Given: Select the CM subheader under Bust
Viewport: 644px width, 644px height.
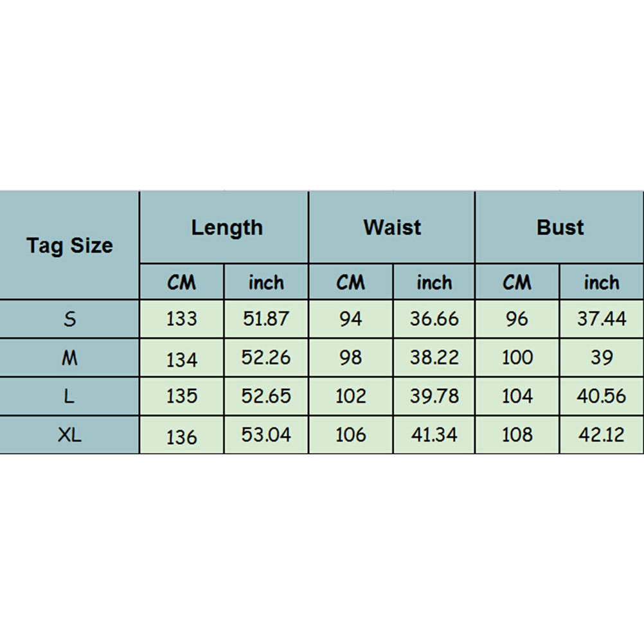Looking at the screenshot, I should point(517,282).
